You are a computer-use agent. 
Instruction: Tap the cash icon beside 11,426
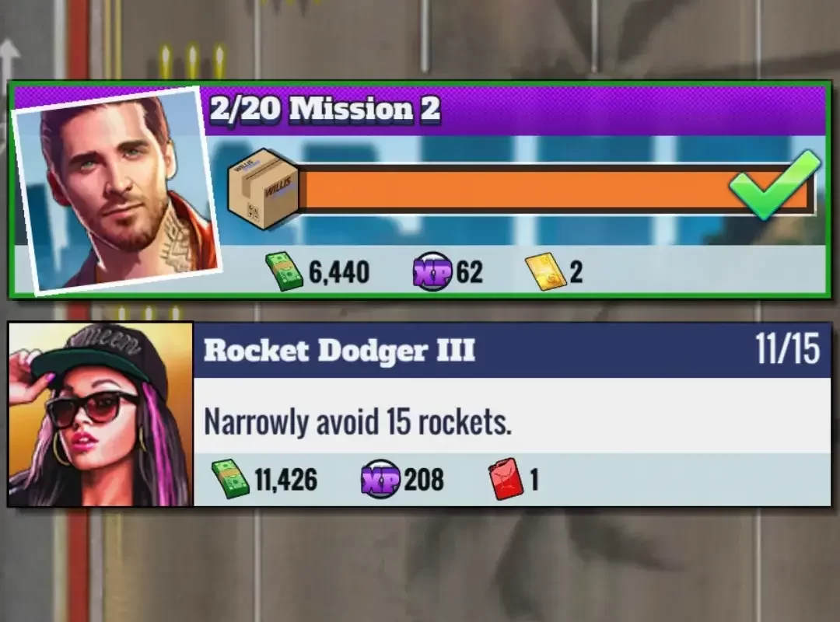click(230, 479)
